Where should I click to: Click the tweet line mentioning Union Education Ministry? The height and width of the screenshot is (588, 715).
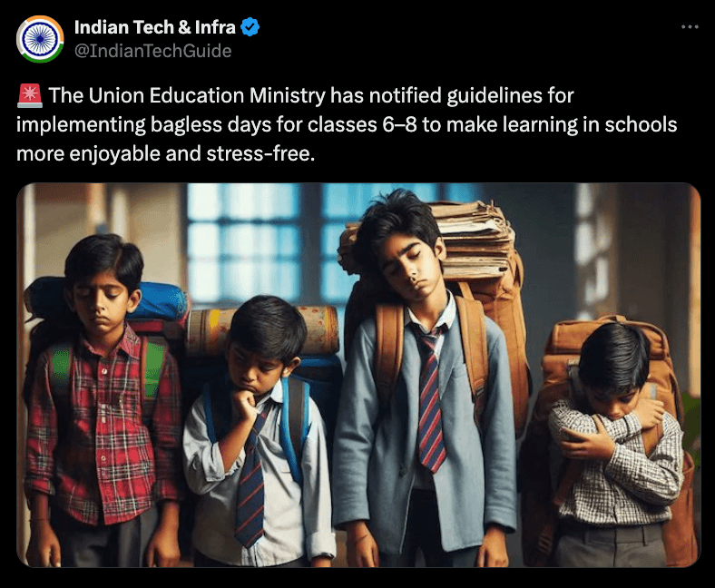(311, 96)
